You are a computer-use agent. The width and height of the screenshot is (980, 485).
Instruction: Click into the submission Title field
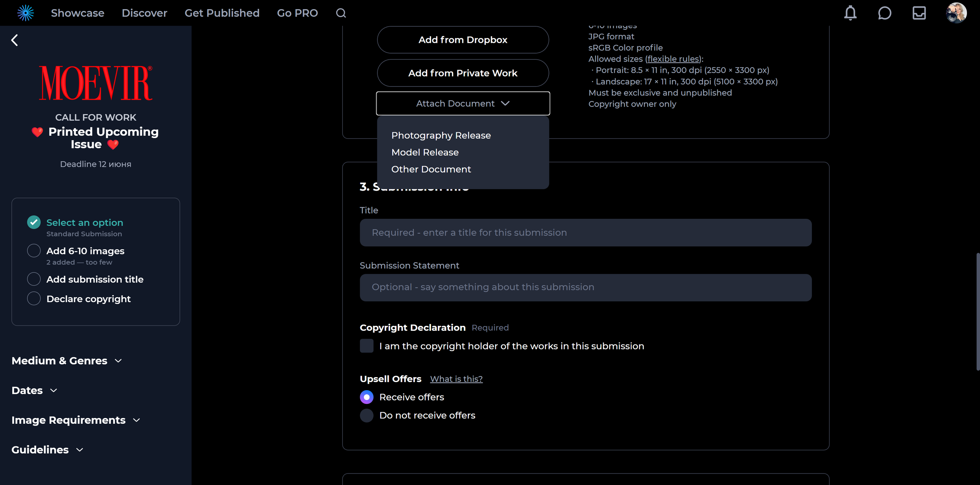tap(585, 233)
